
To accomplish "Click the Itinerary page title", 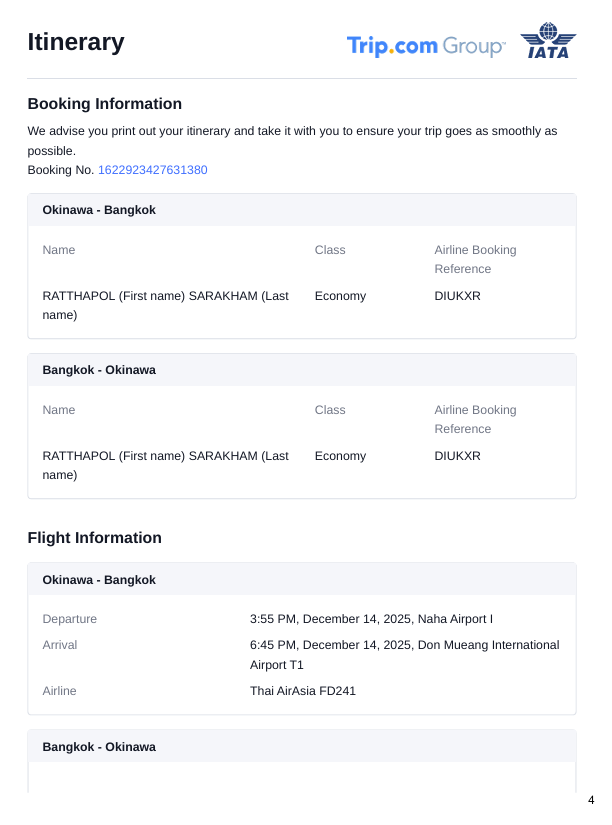I will coord(76,42).
